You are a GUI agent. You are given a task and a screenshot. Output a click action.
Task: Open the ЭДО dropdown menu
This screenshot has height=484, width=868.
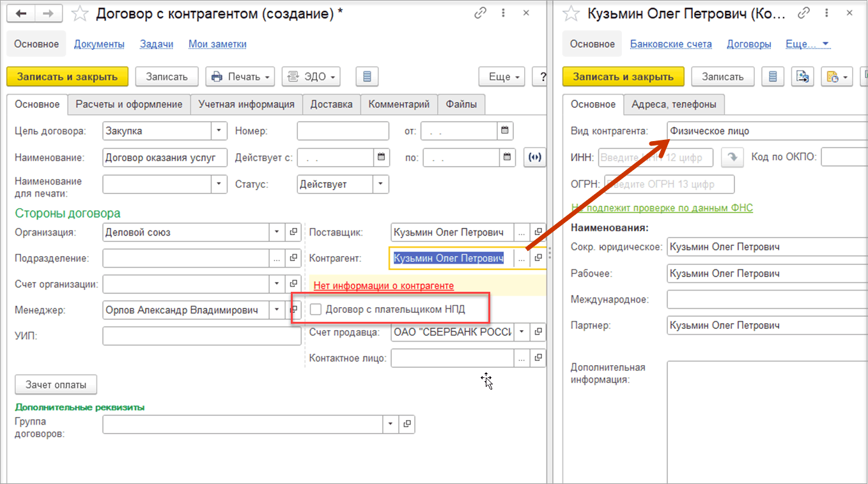point(311,77)
